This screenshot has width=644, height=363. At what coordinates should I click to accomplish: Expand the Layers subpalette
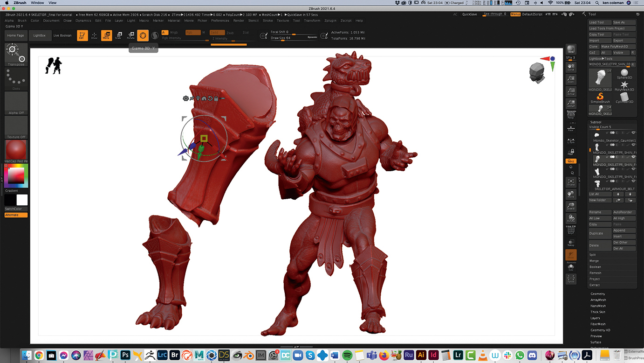point(596,318)
